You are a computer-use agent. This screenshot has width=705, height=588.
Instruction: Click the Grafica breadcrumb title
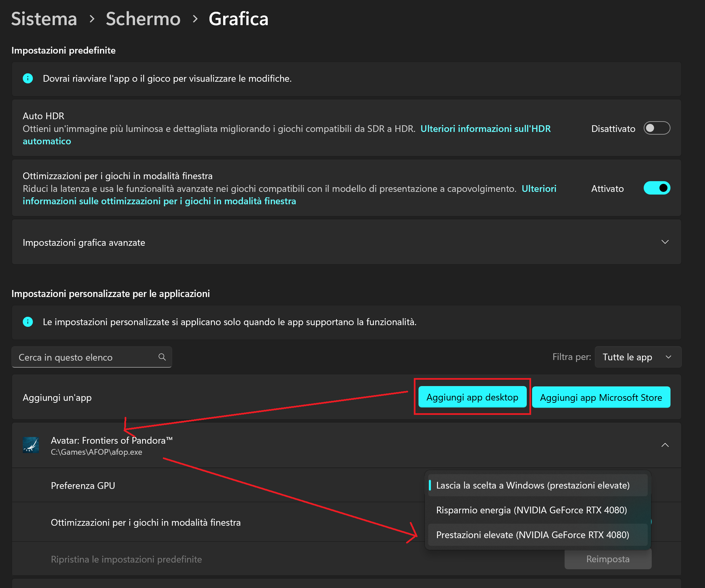tap(239, 19)
